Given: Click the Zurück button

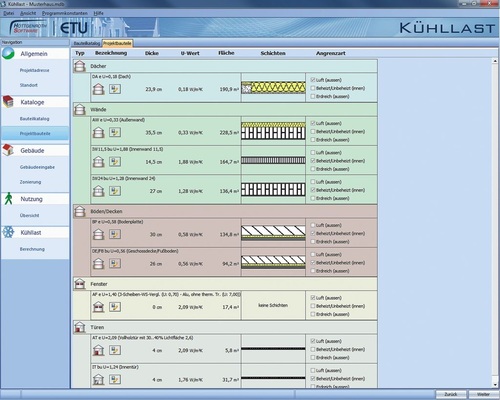Looking at the screenshot, I should pyautogui.click(x=451, y=394).
